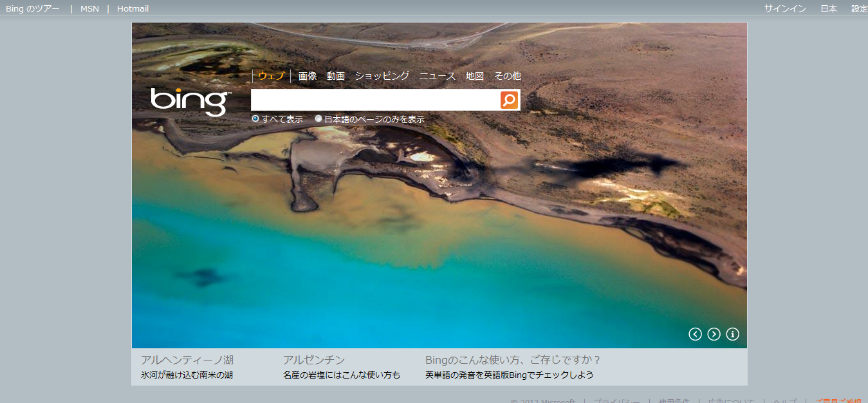Image resolution: width=868 pixels, height=403 pixels.
Task: Expand the その他 menu
Action: (x=507, y=76)
